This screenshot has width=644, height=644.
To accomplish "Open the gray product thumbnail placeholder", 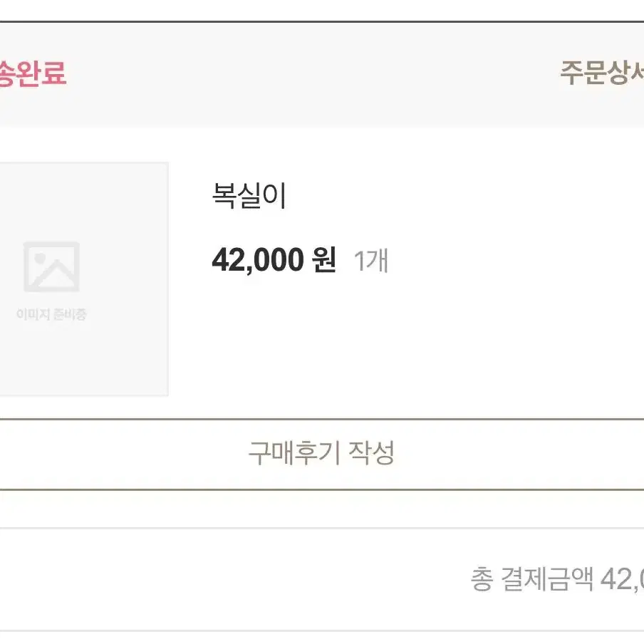I will (84, 279).
